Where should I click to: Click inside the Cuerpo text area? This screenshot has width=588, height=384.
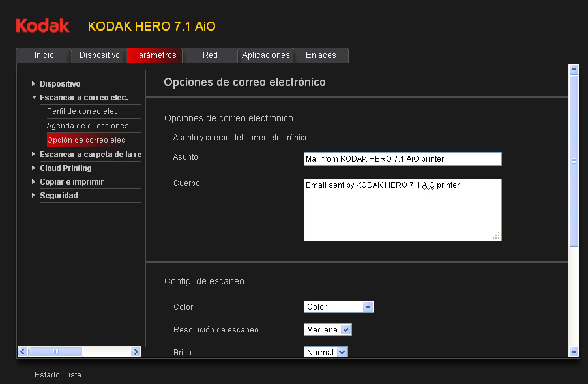coord(402,210)
